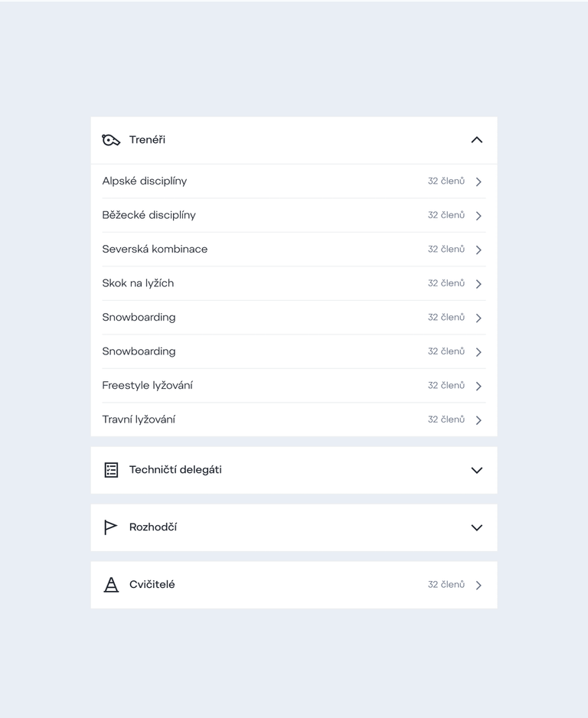Click the whistle icon next to Trenéři
This screenshot has height=718, width=588.
111,140
